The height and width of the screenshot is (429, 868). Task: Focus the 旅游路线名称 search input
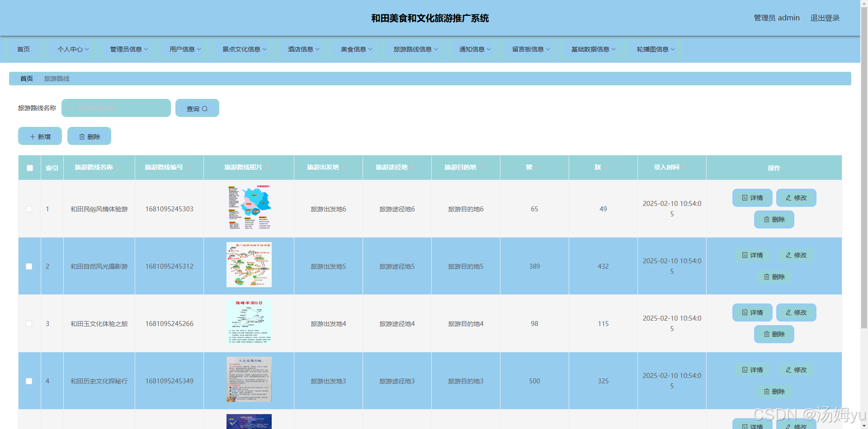[x=116, y=108]
